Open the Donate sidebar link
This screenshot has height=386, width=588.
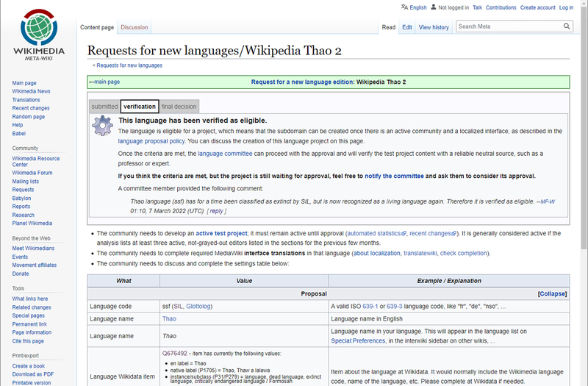point(21,274)
